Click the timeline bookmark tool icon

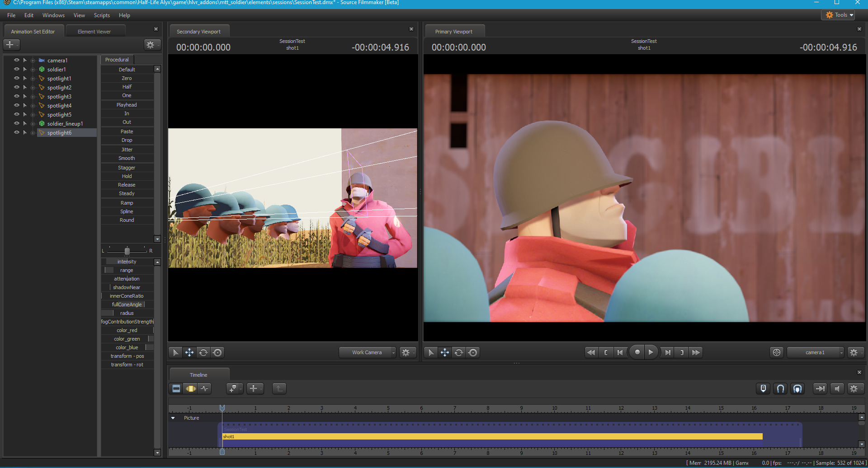[x=234, y=388]
